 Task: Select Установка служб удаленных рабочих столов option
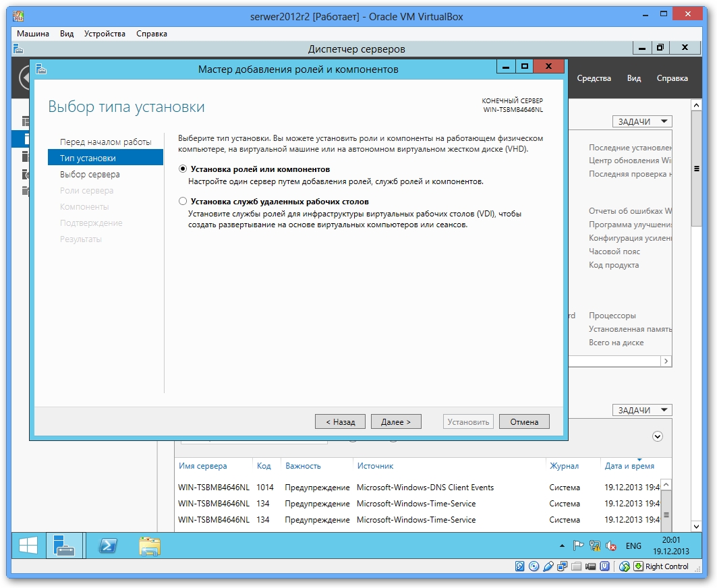click(x=182, y=201)
